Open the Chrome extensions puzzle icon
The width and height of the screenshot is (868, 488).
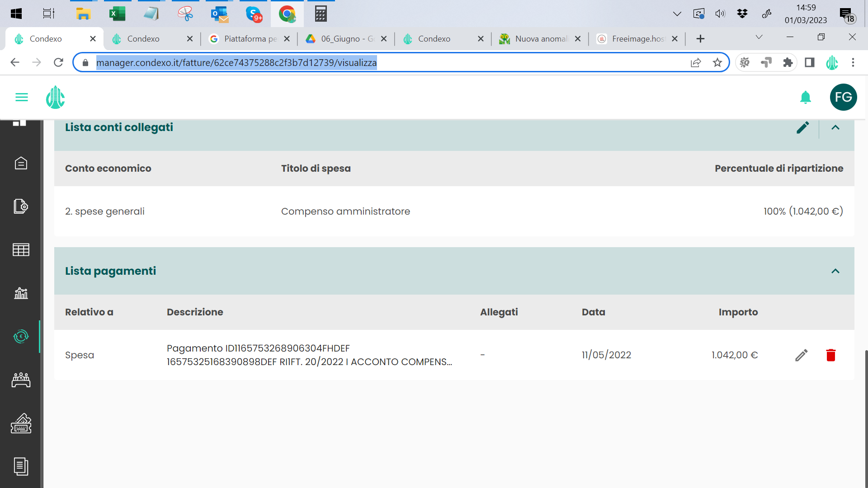point(788,62)
